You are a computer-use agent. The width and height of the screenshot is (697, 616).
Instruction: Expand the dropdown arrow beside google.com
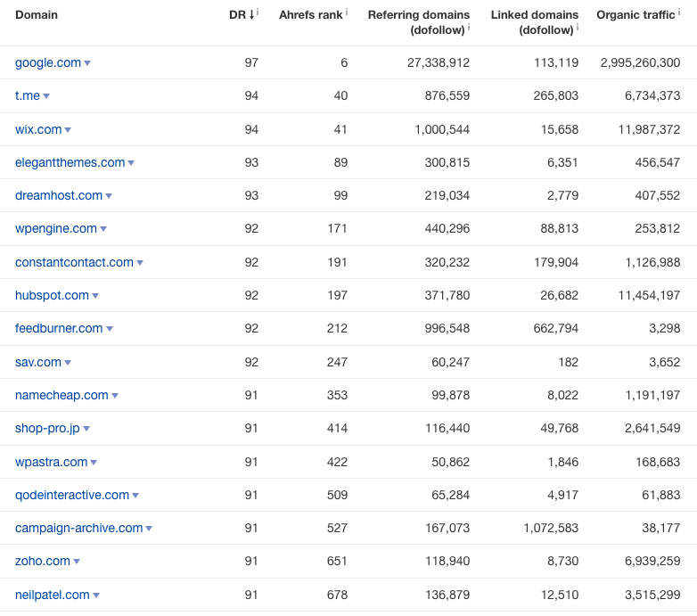[87, 63]
